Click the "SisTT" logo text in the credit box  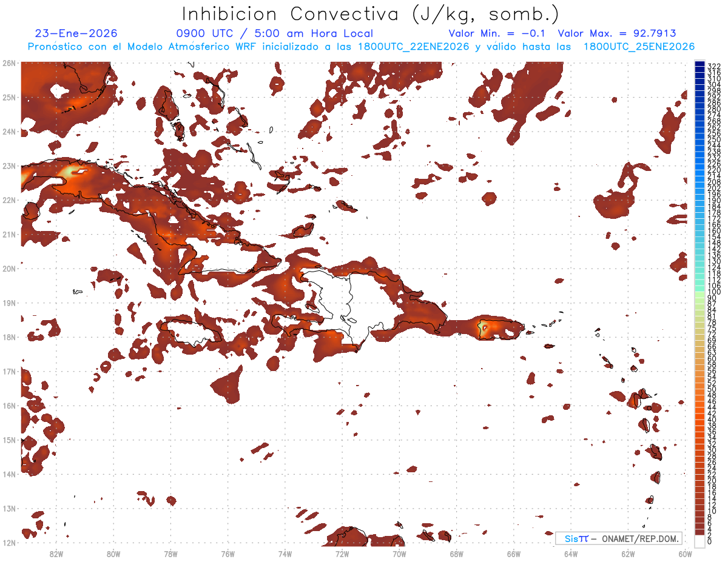click(576, 538)
